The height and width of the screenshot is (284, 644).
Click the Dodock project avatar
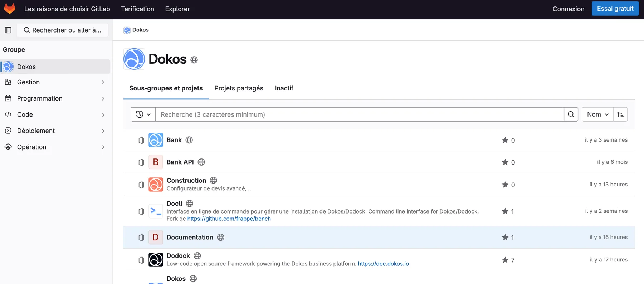point(156,260)
